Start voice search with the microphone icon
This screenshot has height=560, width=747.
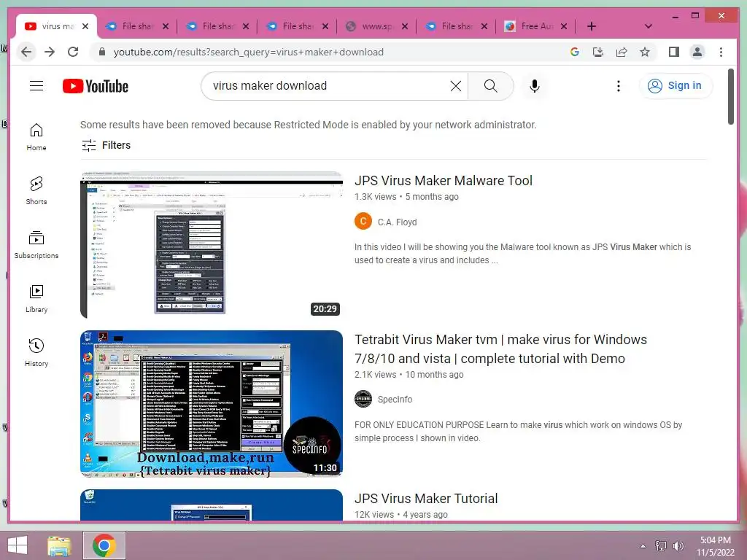coord(535,86)
